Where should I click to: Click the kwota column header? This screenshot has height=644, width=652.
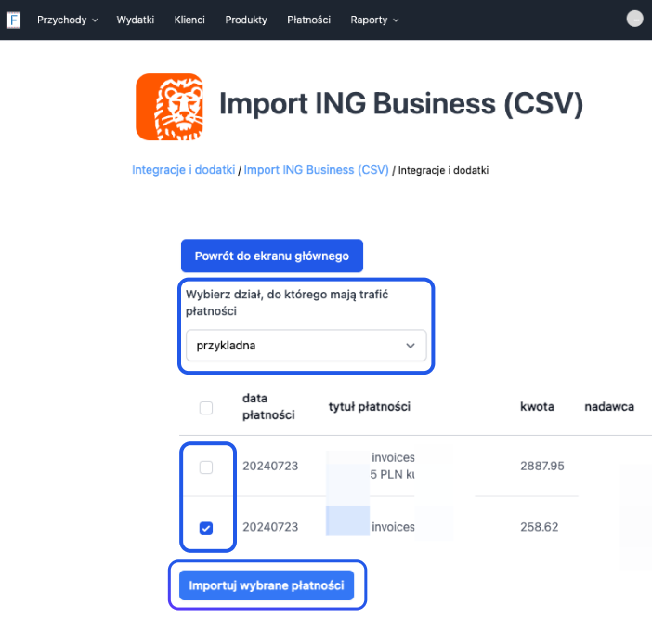click(537, 407)
